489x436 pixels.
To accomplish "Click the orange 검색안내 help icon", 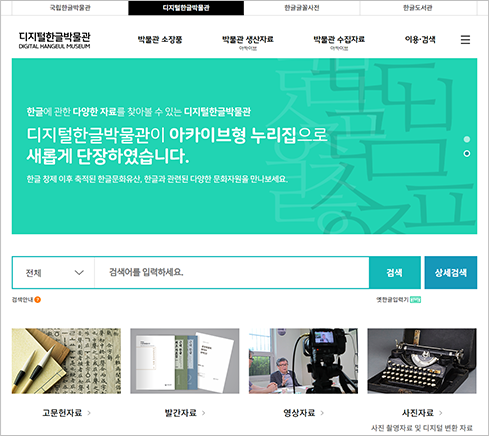I will pyautogui.click(x=38, y=300).
